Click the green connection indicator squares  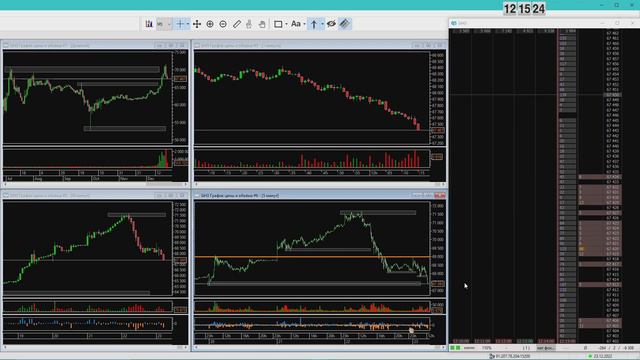(x=455, y=348)
